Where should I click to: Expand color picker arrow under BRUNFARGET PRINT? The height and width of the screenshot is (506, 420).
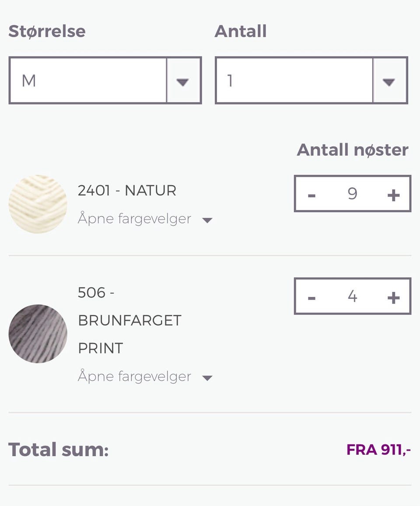[207, 378]
